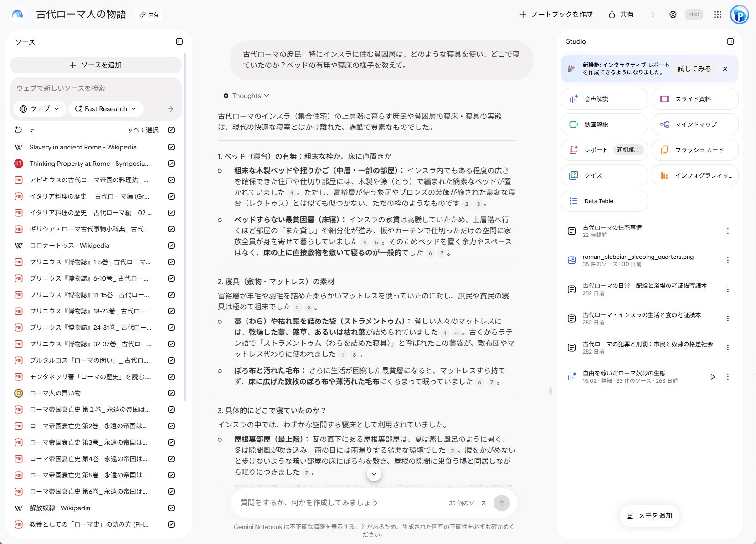Click the ソースを追加 button
Image resolution: width=756 pixels, height=544 pixels.
point(96,65)
